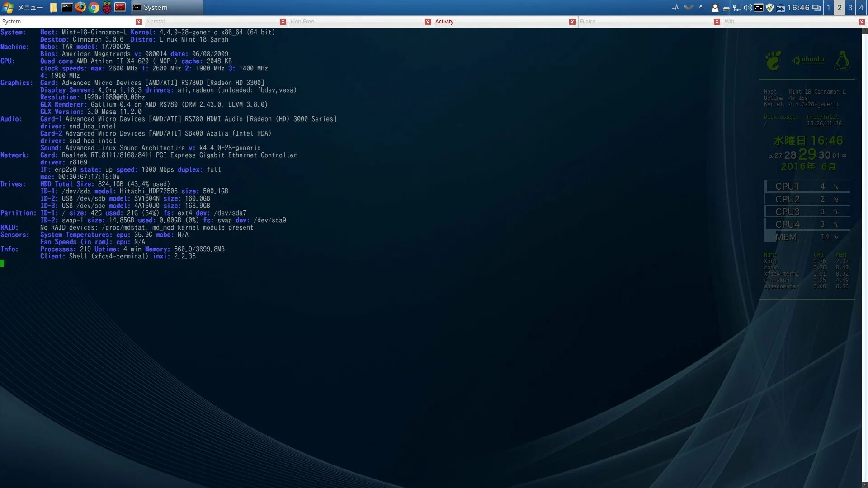
Task: Click the Xorg process row in conky
Action: point(806,261)
